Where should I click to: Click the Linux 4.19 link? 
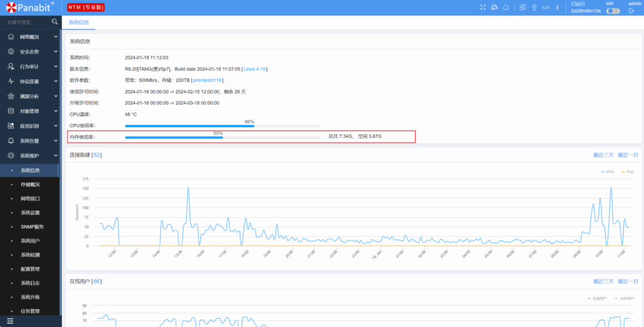[x=255, y=69]
